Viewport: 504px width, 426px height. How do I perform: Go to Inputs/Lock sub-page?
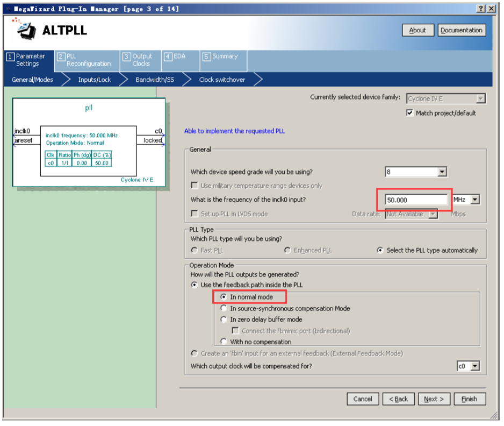point(95,80)
